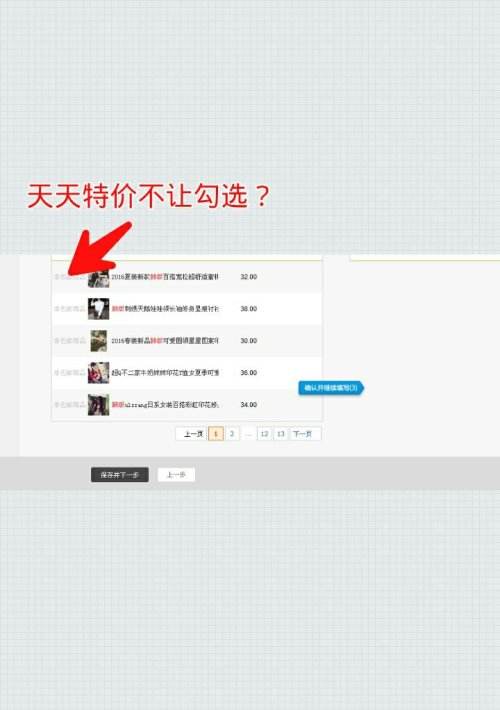Open the product title priced 36.00
Viewport: 500px width, 710px height.
point(165,373)
